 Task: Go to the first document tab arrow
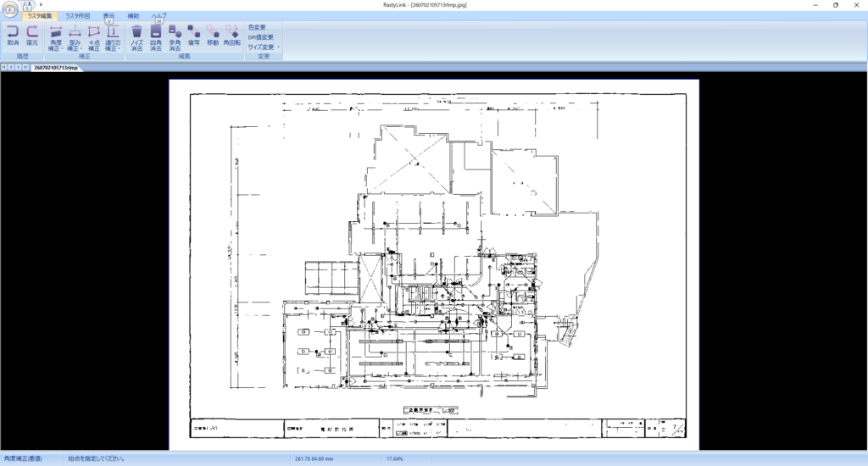[4, 67]
